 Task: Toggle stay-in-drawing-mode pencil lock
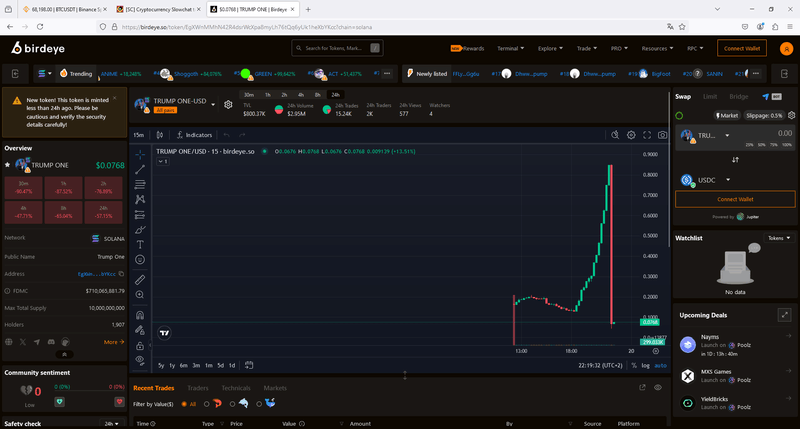(x=140, y=330)
